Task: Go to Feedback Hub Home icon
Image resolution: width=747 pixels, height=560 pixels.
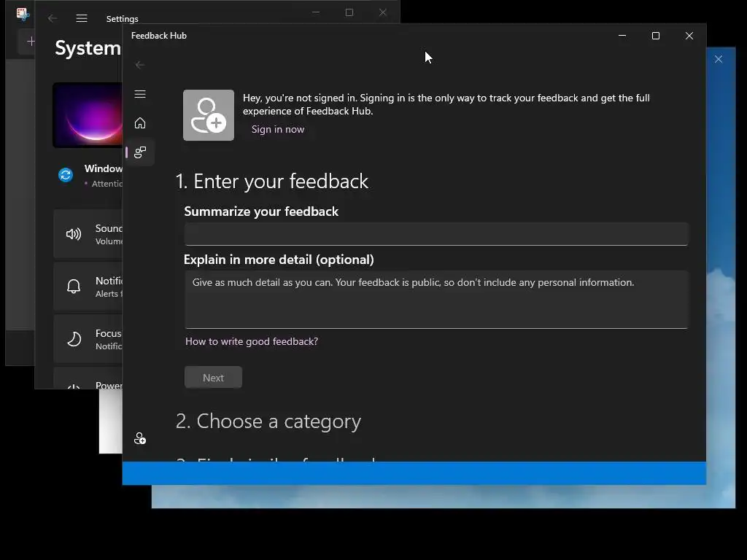Action: point(140,122)
